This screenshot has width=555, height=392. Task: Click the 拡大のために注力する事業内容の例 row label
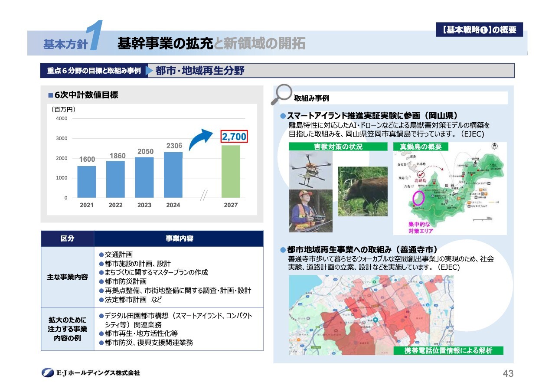68,329
